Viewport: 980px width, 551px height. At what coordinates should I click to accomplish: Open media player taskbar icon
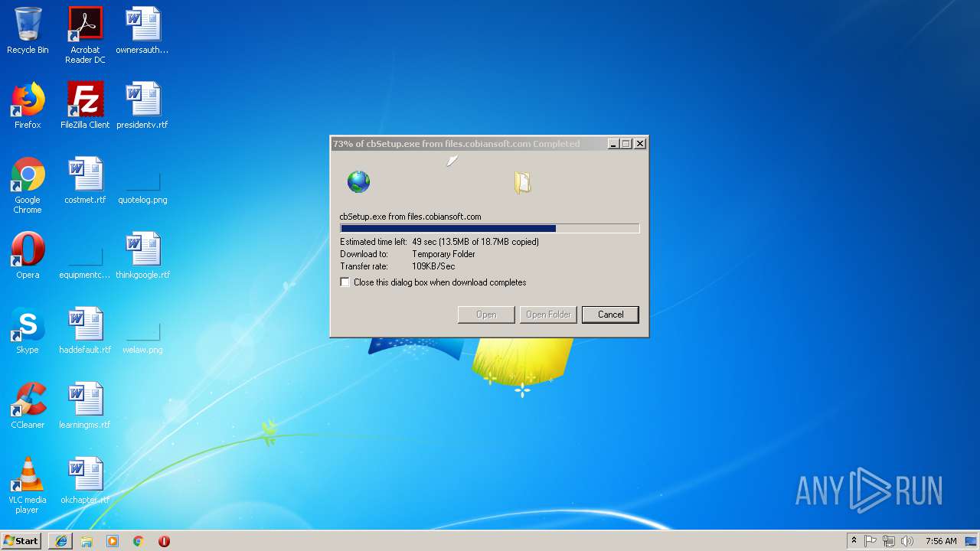click(x=113, y=541)
